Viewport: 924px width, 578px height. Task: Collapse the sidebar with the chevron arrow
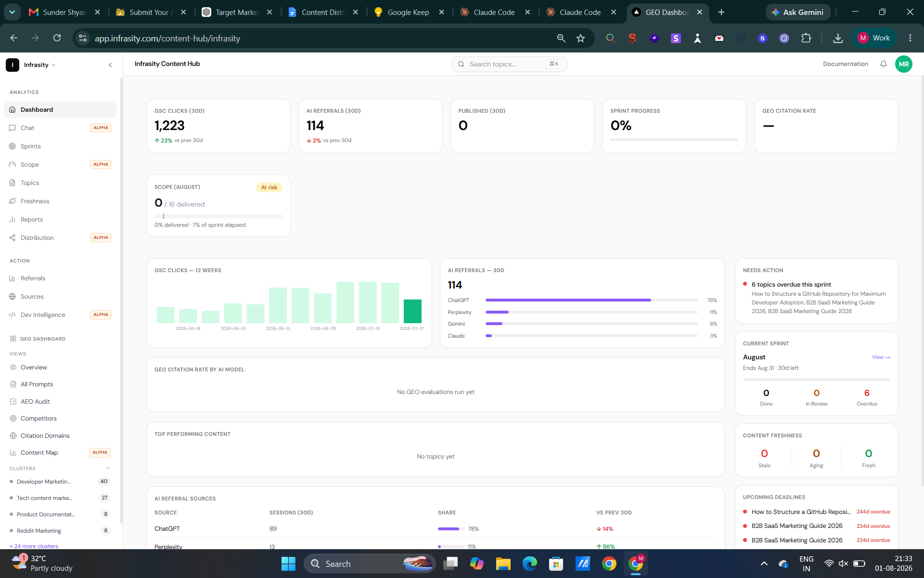click(110, 65)
